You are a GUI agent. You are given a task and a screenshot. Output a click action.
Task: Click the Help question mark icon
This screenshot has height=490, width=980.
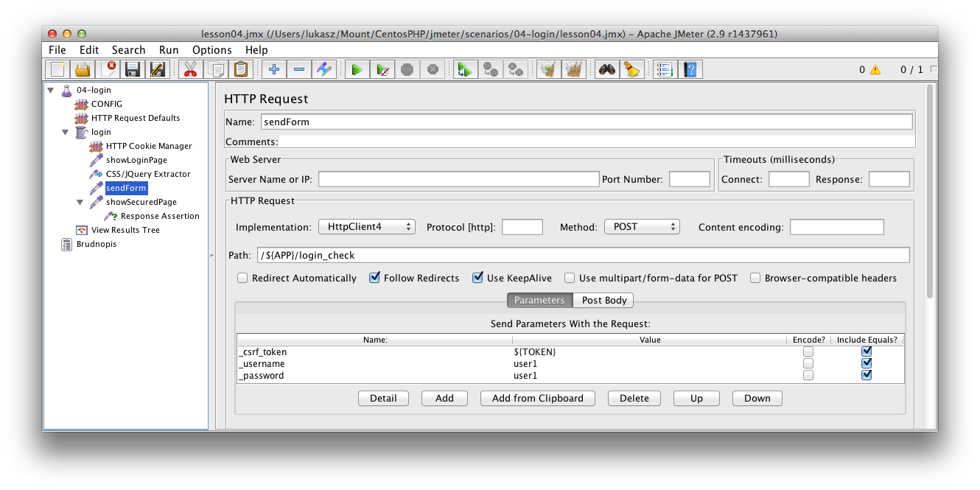pyautogui.click(x=690, y=69)
